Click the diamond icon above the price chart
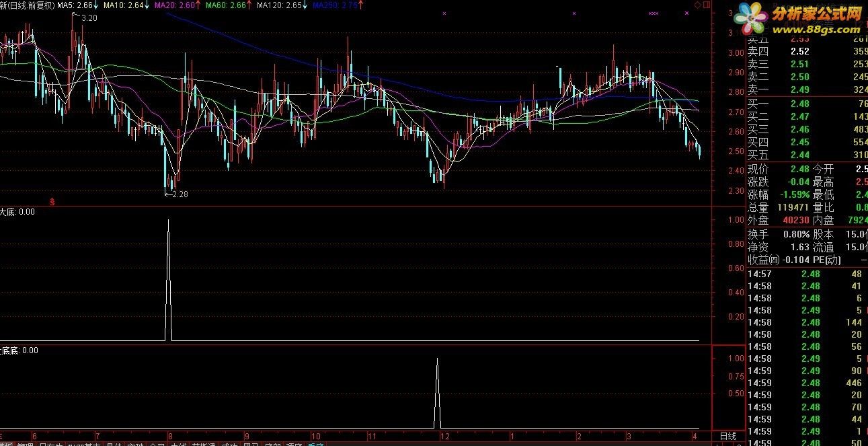This screenshot has height=446, width=868. pyautogui.click(x=697, y=5)
